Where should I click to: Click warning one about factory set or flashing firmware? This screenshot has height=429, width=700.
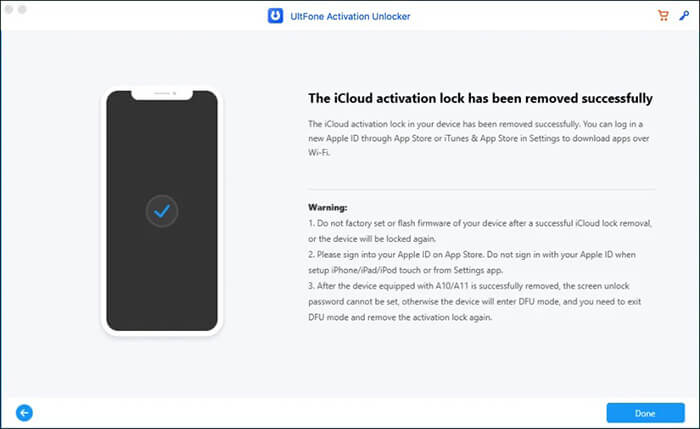pos(480,231)
